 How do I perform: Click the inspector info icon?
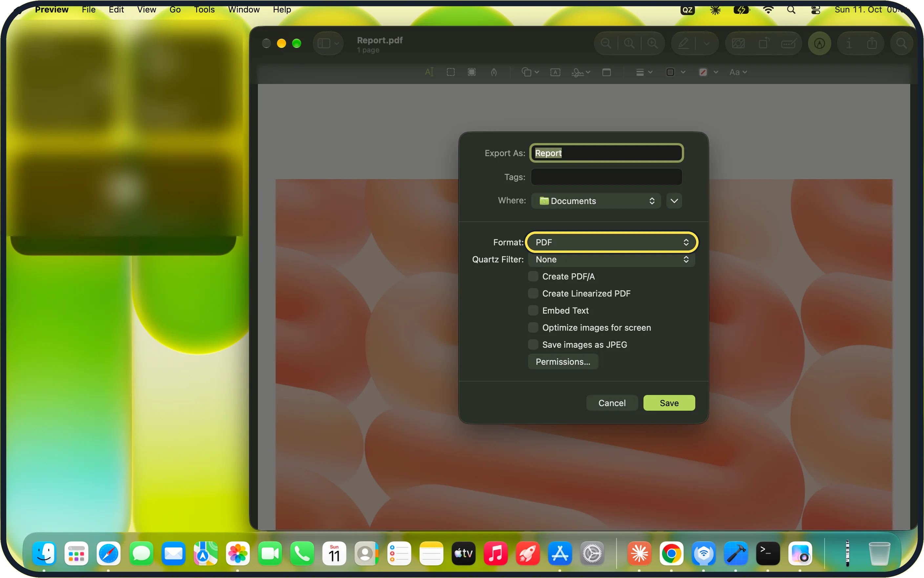(x=849, y=43)
